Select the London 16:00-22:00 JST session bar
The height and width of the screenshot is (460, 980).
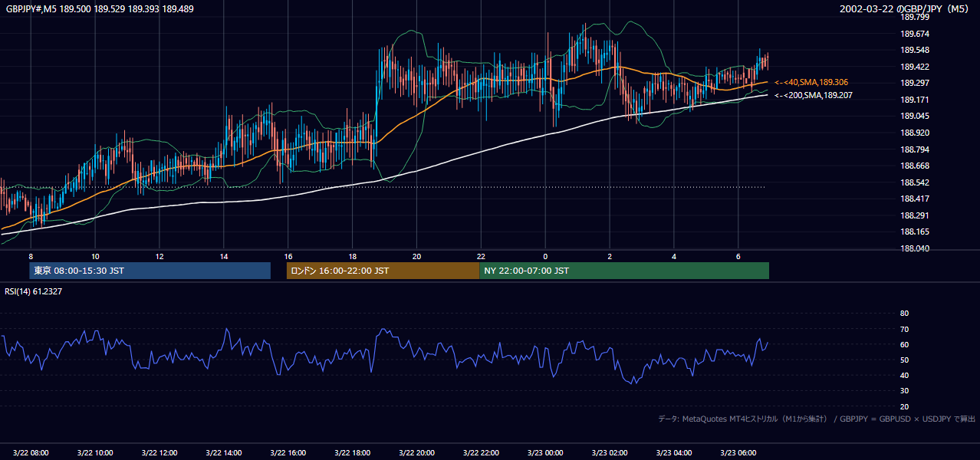tap(383, 271)
